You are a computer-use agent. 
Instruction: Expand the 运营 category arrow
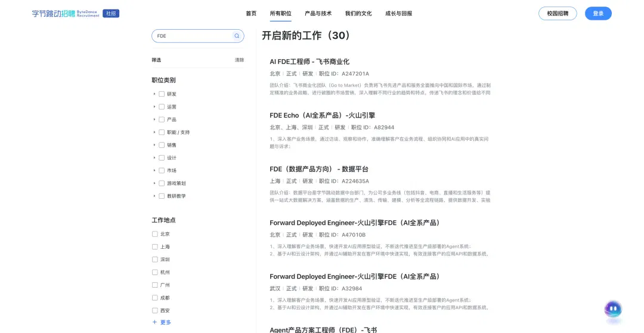[154, 107]
